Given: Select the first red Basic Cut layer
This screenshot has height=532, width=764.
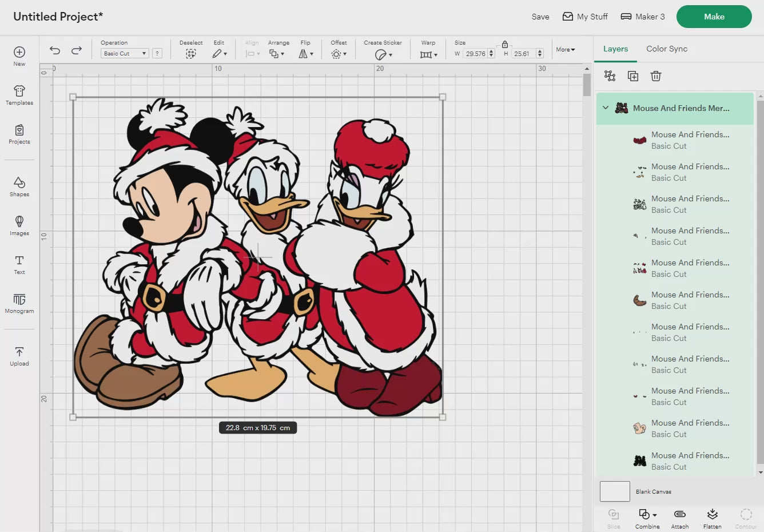Looking at the screenshot, I should tap(675, 140).
